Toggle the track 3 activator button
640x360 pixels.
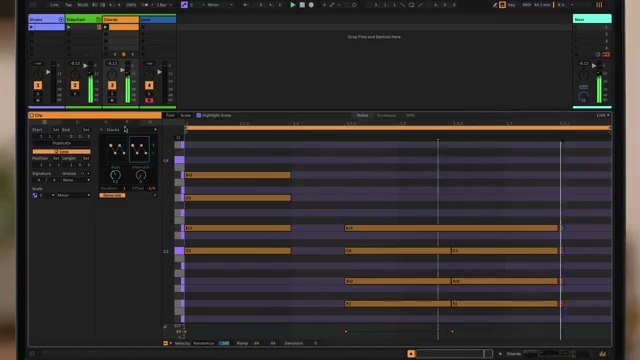(x=112, y=85)
